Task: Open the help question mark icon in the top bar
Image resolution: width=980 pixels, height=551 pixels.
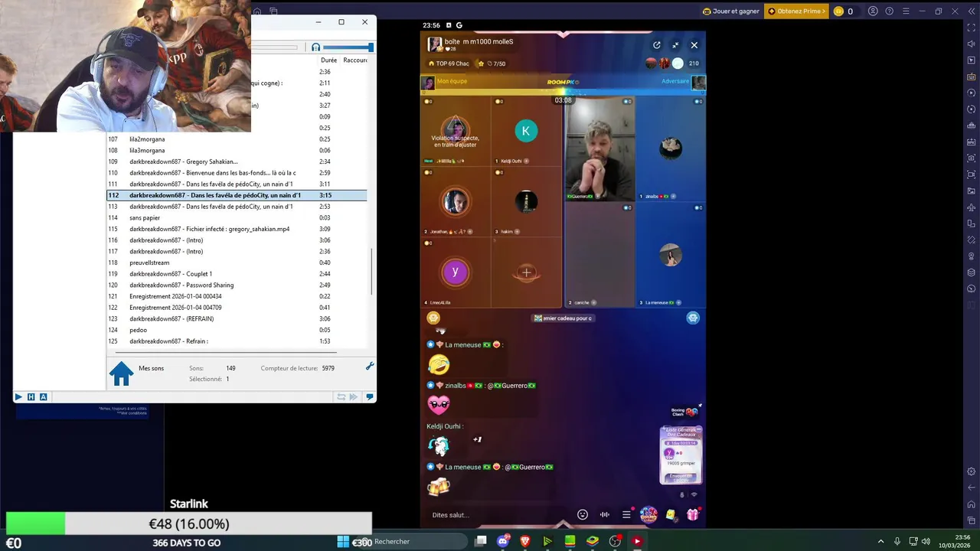Action: coord(889,11)
